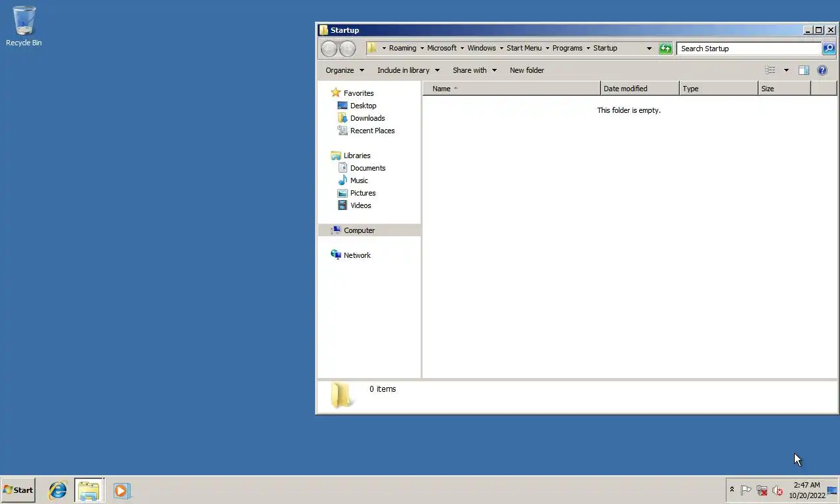Open Action Center flag icon
840x504 pixels.
pyautogui.click(x=746, y=490)
